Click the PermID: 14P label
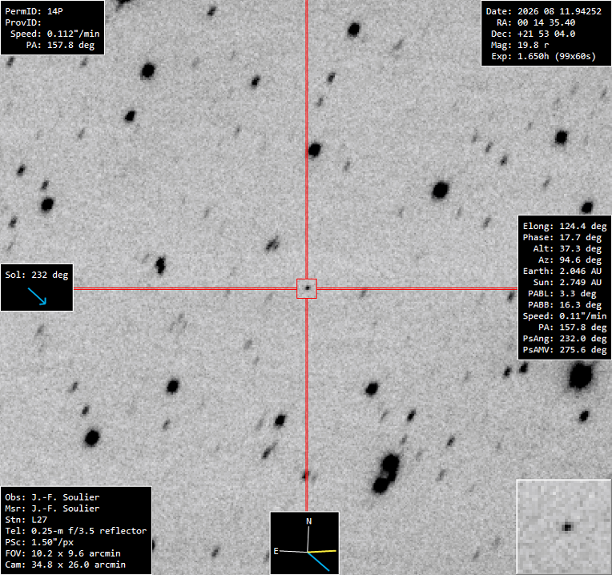612x575 pixels. (34, 11)
